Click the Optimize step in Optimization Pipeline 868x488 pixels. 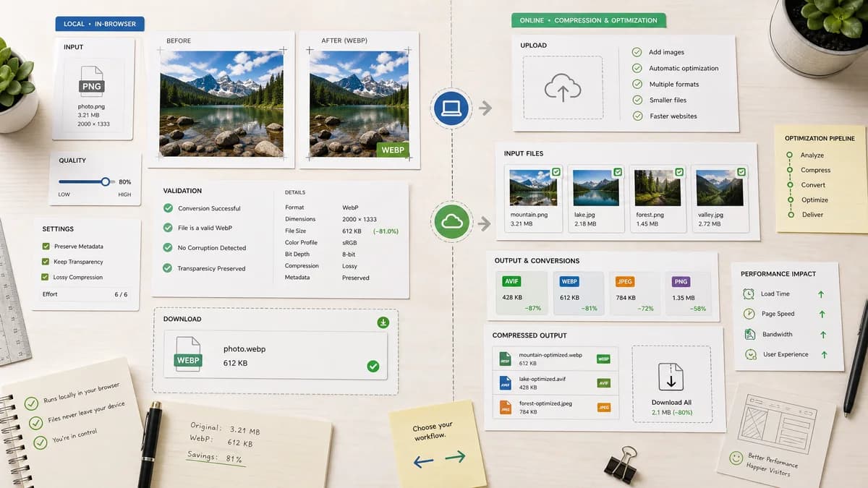(814, 200)
